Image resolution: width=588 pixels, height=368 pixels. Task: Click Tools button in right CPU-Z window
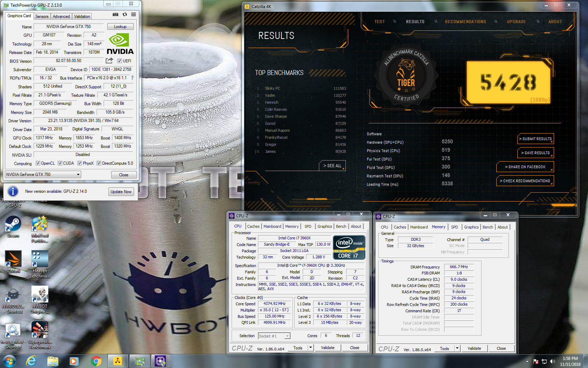coord(444,348)
